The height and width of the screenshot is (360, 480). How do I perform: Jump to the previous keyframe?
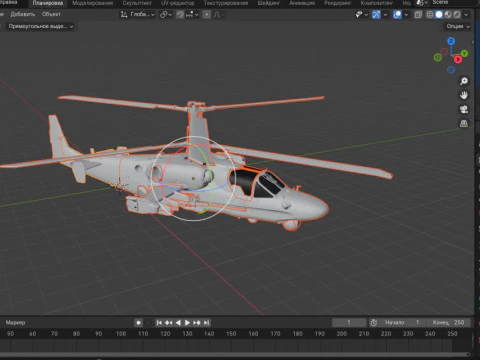click(x=169, y=323)
